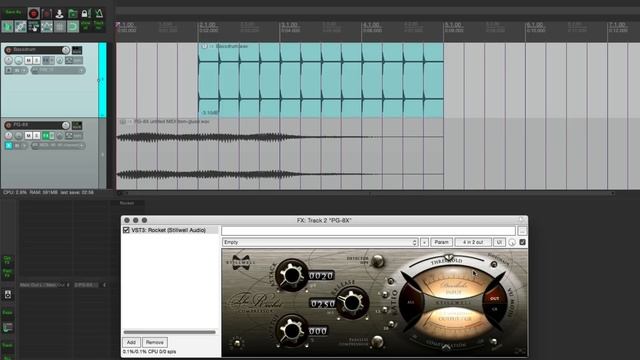Viewport: 640px width, 360px height.
Task: Open the Empty preset dropdown
Action: pyautogui.click(x=320, y=242)
